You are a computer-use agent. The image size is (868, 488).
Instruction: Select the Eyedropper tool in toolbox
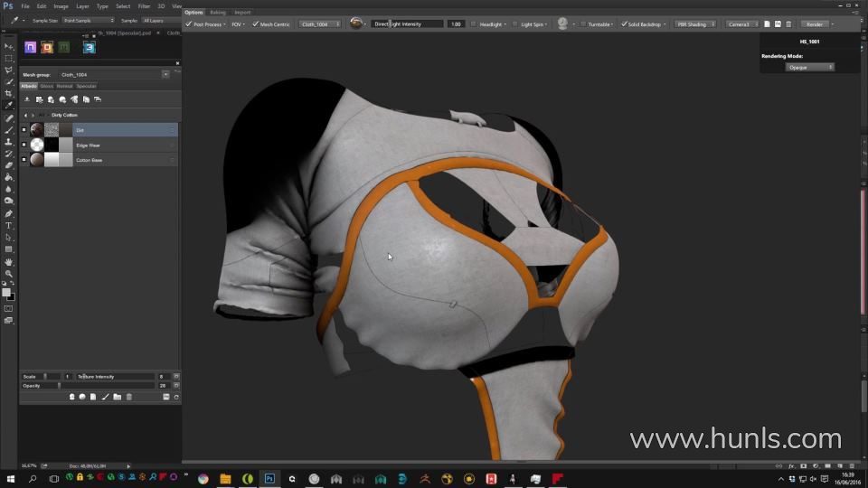click(x=8, y=105)
